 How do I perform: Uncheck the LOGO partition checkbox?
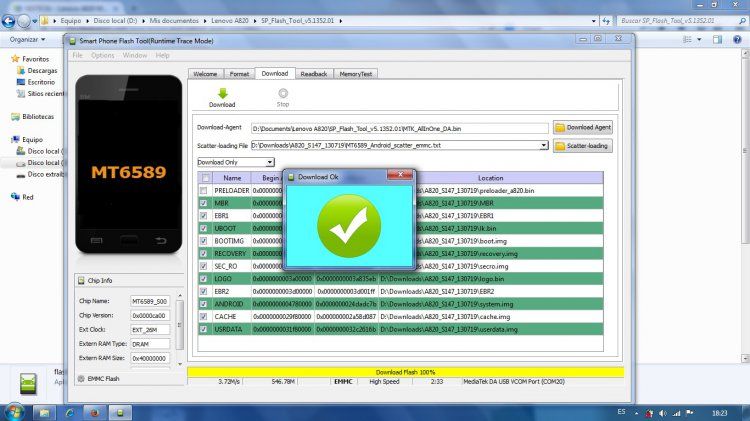(204, 278)
